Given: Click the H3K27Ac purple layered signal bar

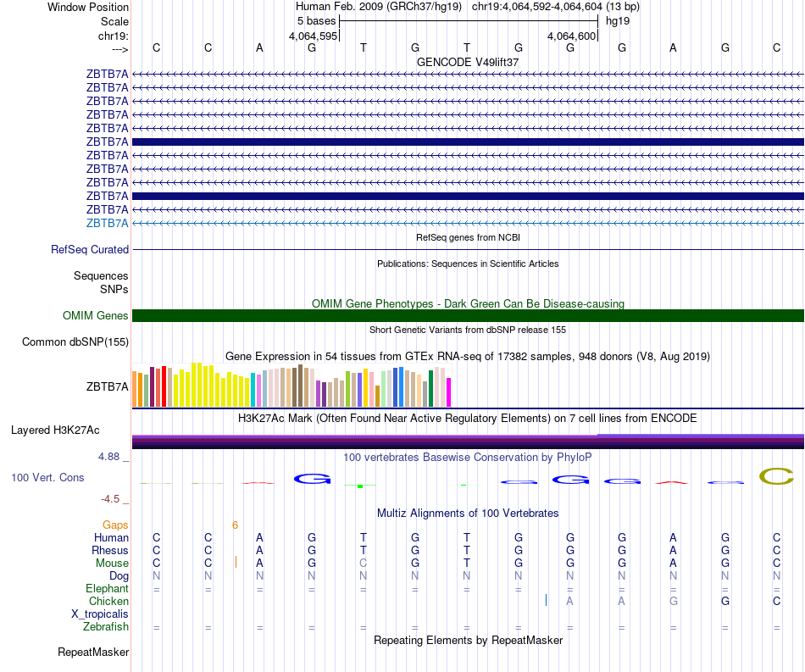Looking at the screenshot, I should coord(469,442).
